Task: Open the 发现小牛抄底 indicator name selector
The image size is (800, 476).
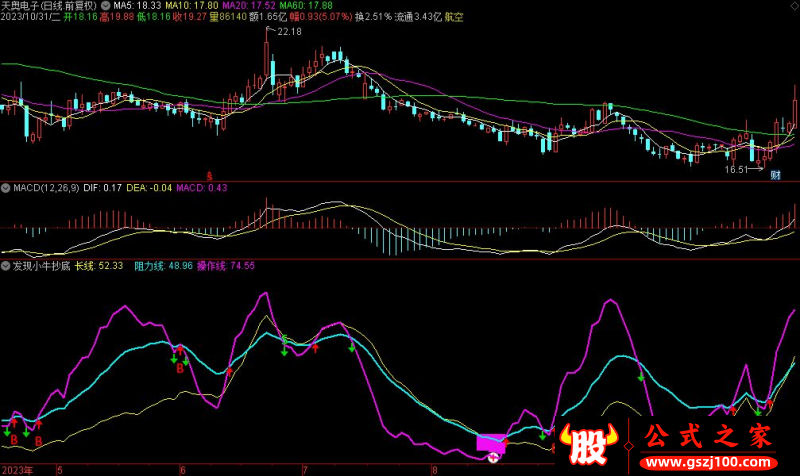Action: tap(40, 266)
